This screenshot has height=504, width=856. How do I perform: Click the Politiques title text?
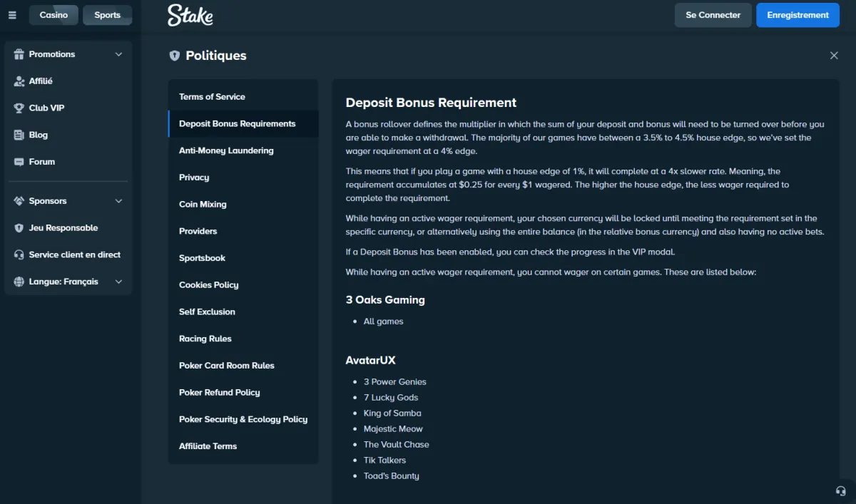216,56
